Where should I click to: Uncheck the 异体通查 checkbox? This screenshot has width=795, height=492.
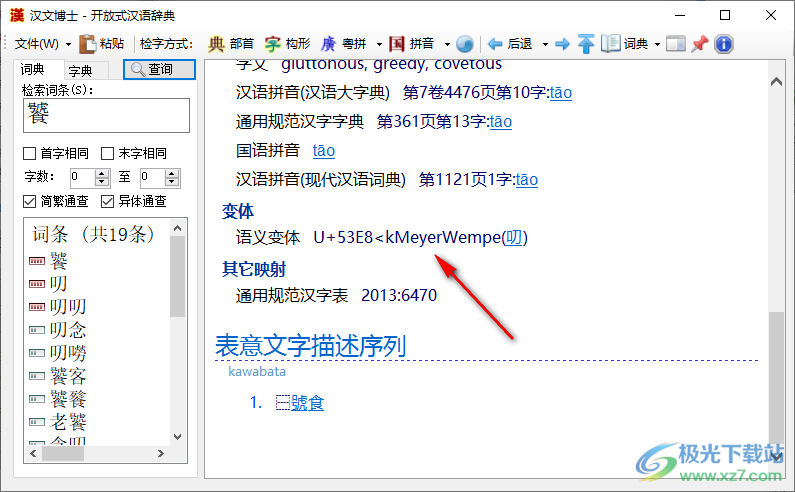(x=107, y=201)
